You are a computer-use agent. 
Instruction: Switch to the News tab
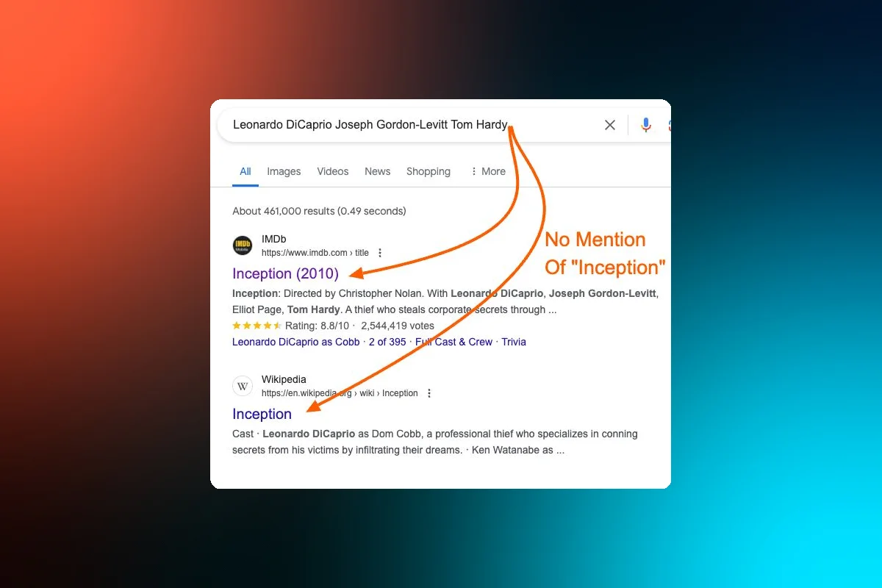(378, 171)
